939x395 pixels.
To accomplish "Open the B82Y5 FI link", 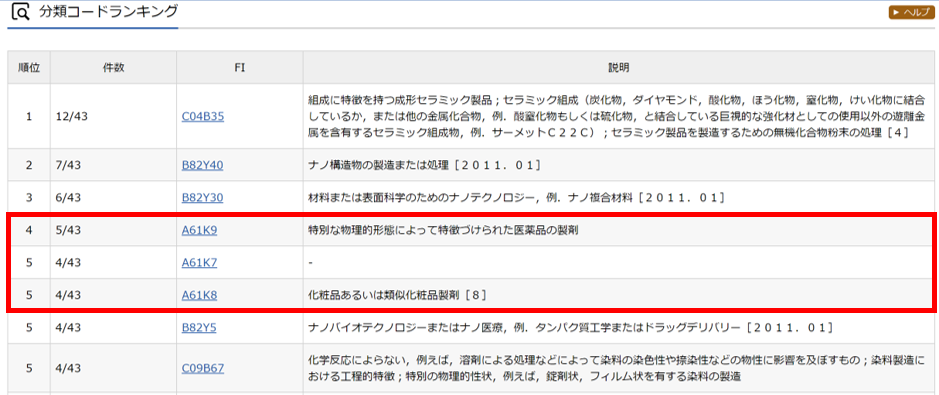I will (199, 327).
